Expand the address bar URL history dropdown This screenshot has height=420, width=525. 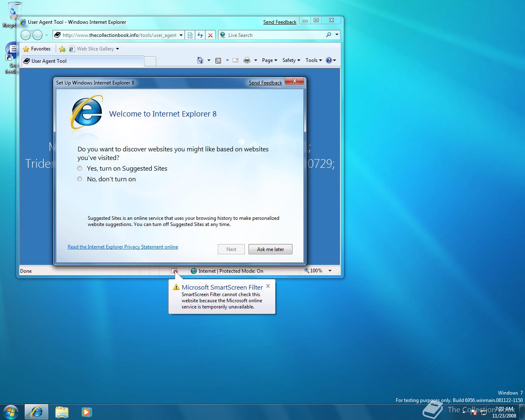[x=181, y=35]
